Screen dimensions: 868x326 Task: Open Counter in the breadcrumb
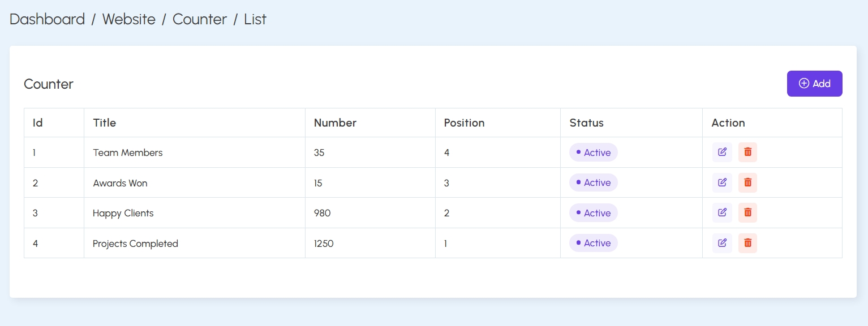click(x=200, y=19)
